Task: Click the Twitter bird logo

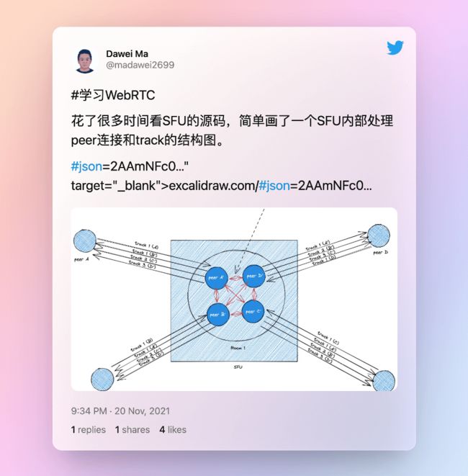Action: [395, 48]
